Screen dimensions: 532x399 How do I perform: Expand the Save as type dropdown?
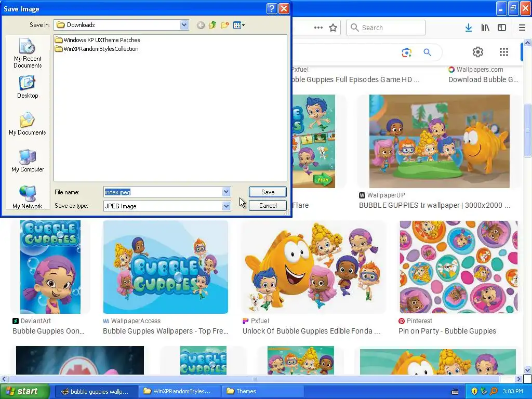pos(226,206)
